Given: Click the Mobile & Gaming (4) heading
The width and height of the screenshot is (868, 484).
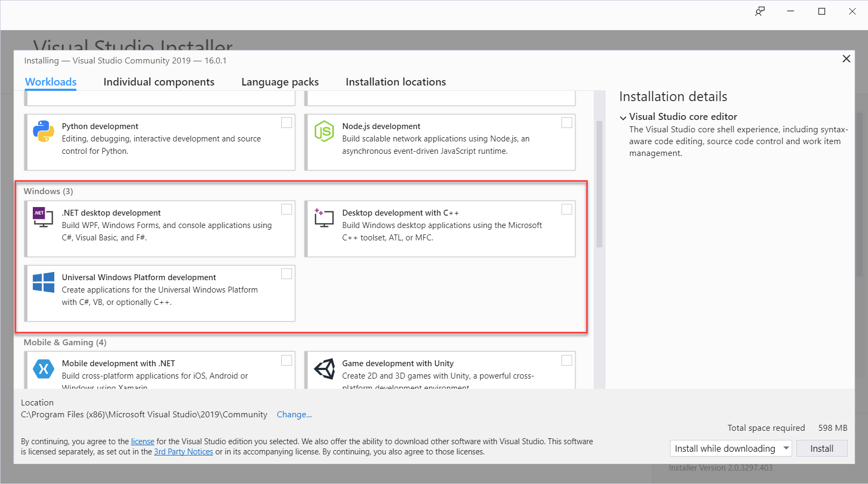Looking at the screenshot, I should tap(65, 343).
